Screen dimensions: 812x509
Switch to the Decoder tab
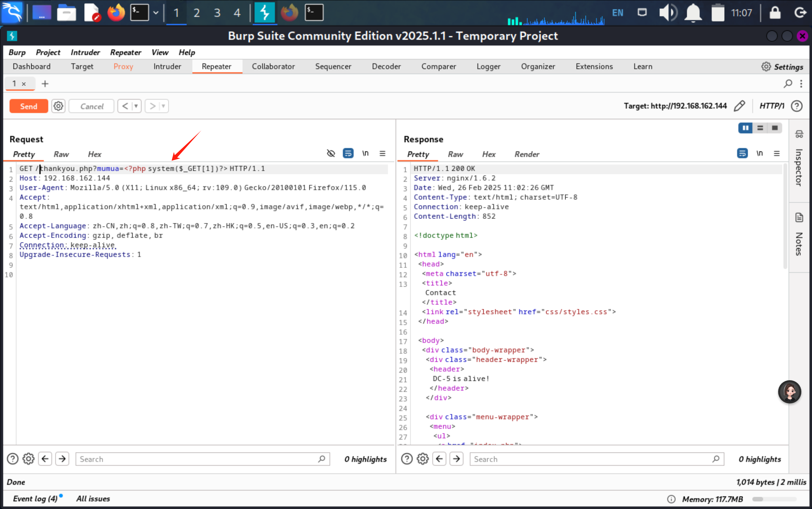click(x=386, y=67)
